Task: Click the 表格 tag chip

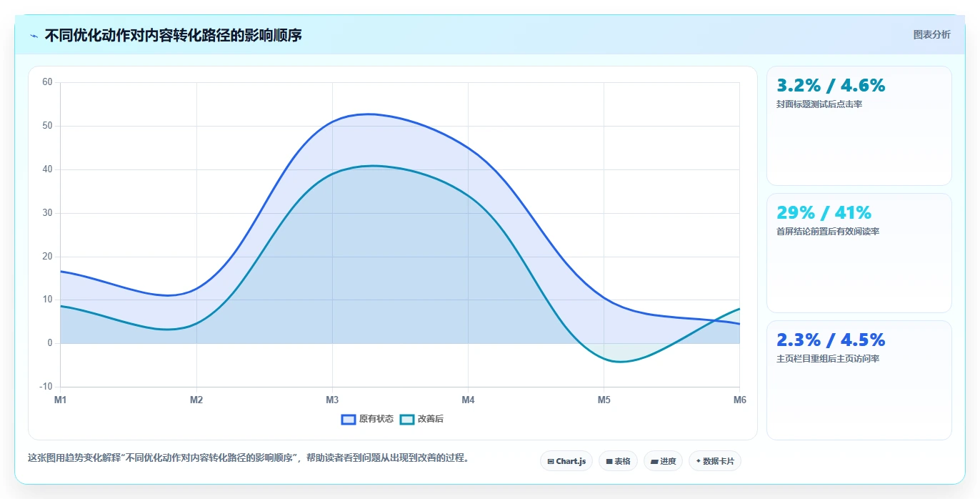Action: [618, 461]
